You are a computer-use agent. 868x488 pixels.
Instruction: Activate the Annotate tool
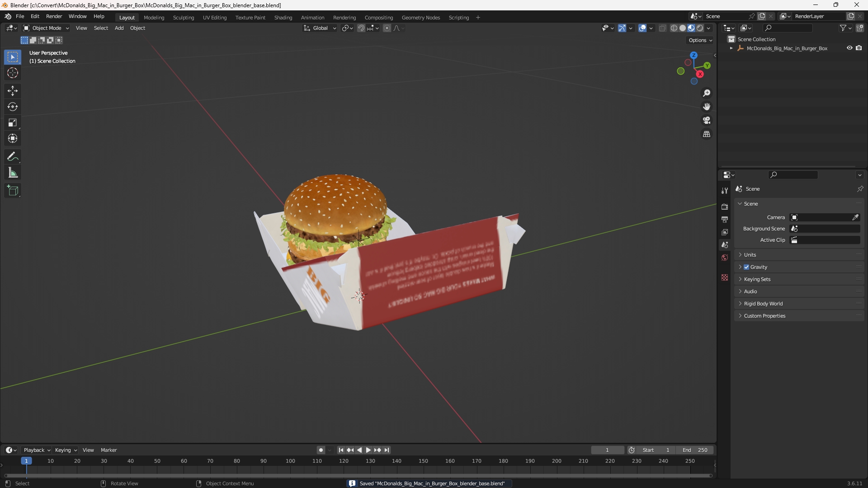pos(13,157)
